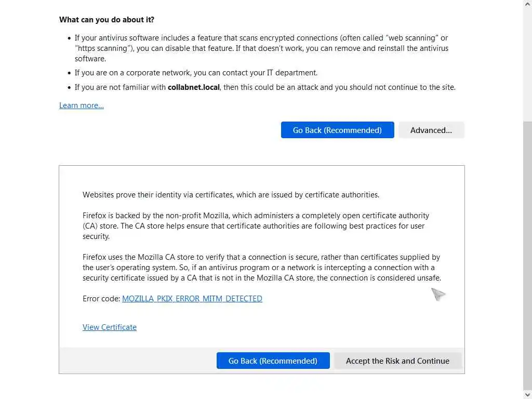532x399 pixels.
Task: Click the scrollbar down arrow
Action: tap(527, 395)
